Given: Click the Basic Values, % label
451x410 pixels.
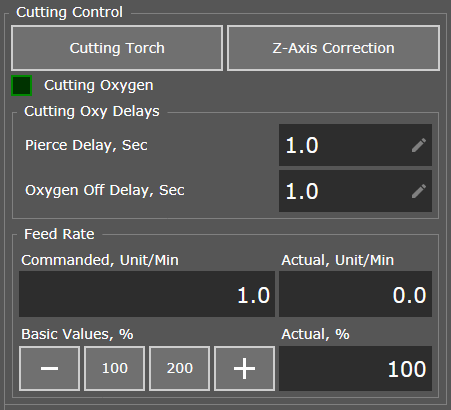Looking at the screenshot, I should [77, 334].
